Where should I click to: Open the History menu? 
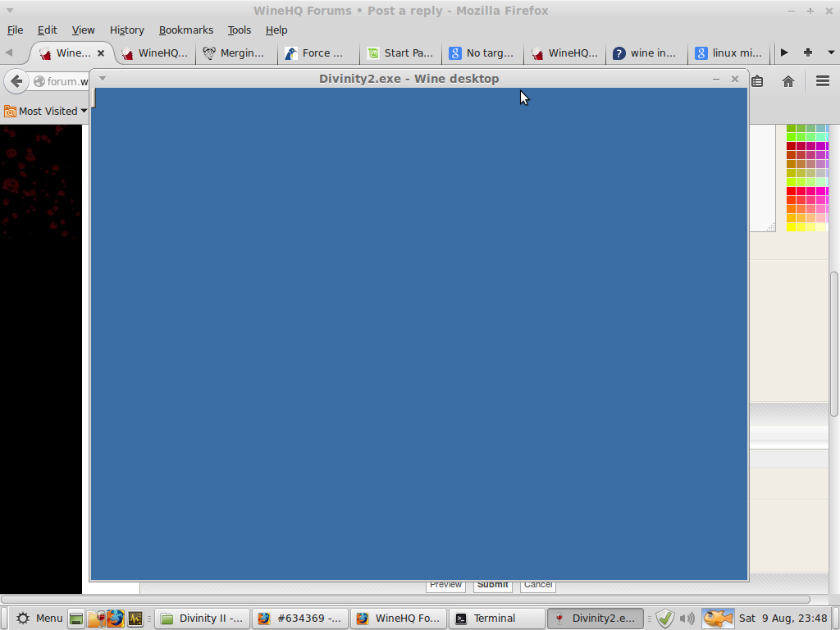point(127,30)
